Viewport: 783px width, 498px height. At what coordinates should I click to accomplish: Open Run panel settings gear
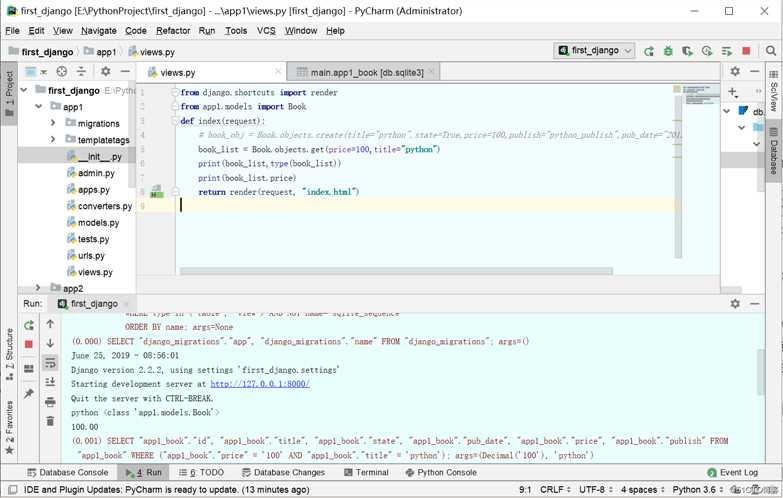(735, 303)
